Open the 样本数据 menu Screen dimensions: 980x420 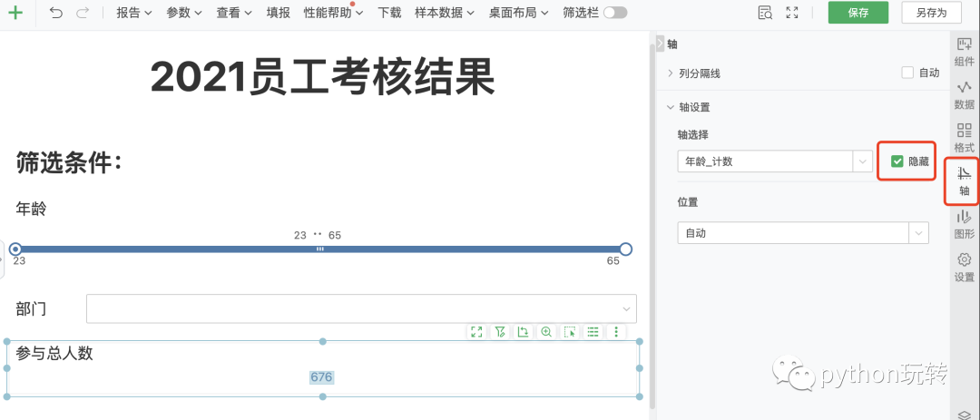pos(445,13)
